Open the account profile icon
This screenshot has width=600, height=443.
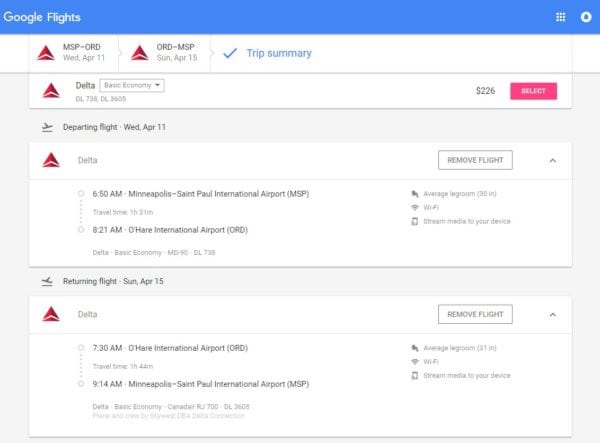coord(586,17)
